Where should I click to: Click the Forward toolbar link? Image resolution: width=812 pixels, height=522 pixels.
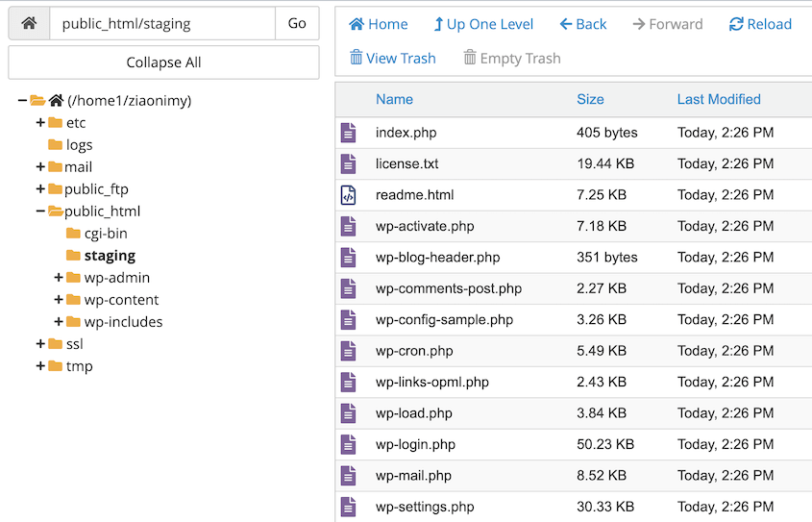(668, 24)
